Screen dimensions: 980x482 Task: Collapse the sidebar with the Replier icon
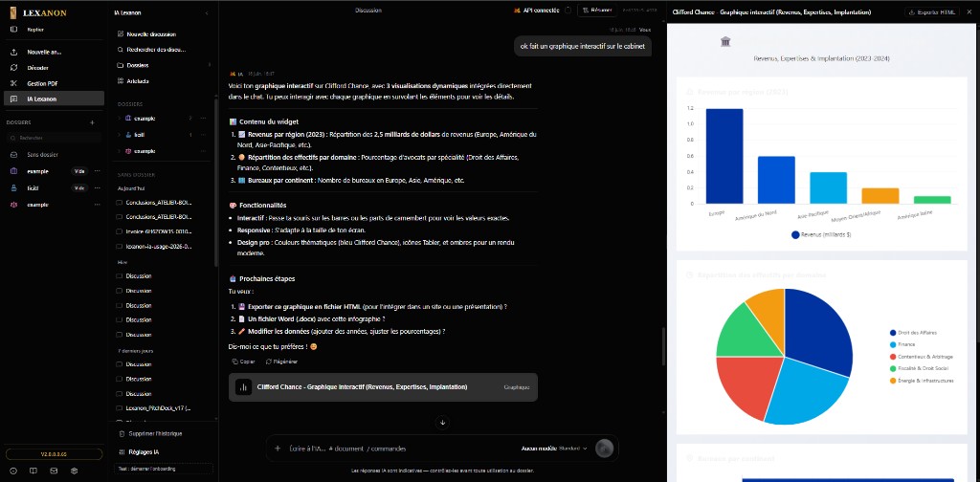13,30
